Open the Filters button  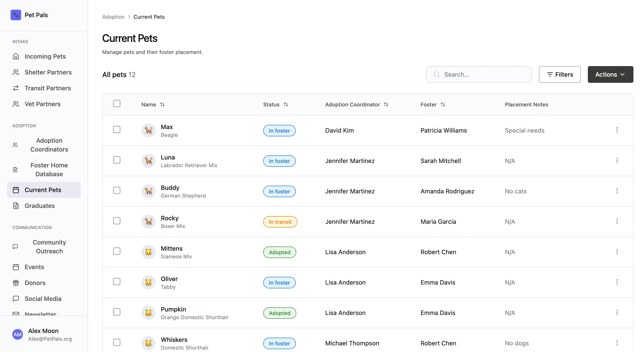(560, 74)
